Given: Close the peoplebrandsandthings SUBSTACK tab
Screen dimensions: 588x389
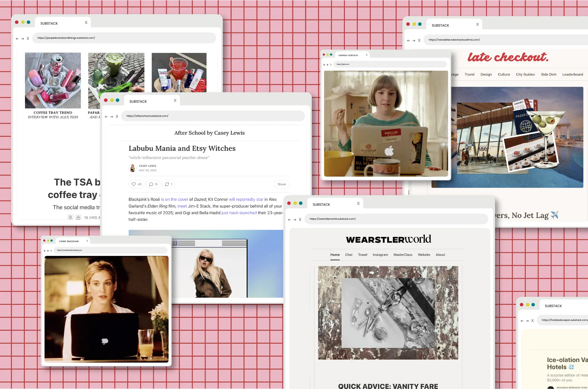Looking at the screenshot, I should (86, 23).
